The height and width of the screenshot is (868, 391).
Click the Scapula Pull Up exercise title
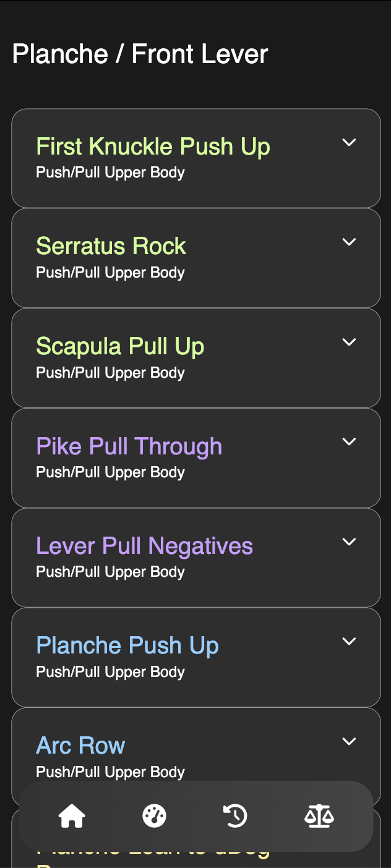point(120,346)
